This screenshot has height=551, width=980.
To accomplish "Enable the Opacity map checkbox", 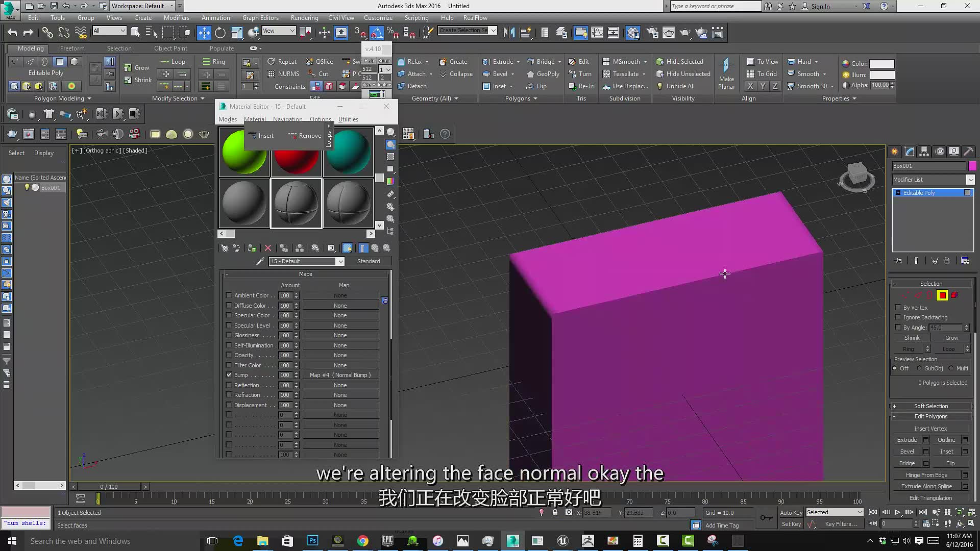I will click(229, 355).
